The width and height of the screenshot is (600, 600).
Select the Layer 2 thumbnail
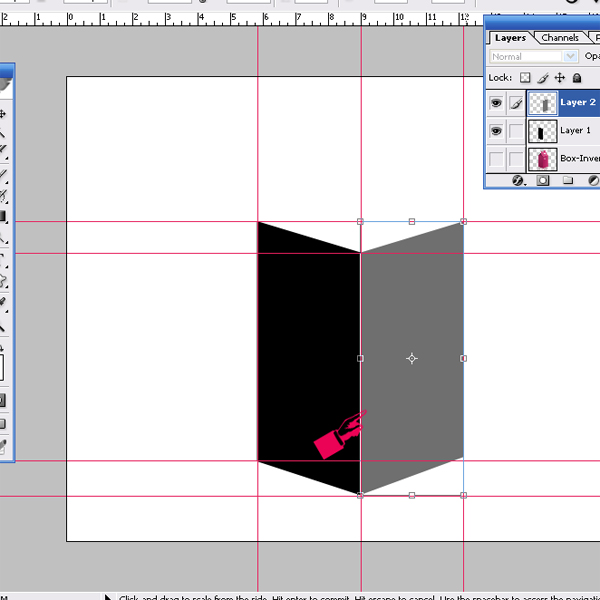pos(543,103)
